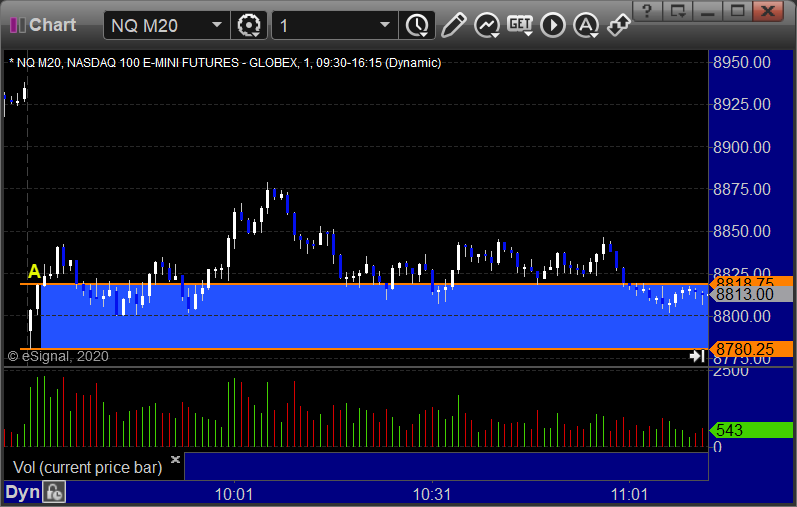Click the lock icon next to Dyn
The width and height of the screenshot is (797, 507).
tap(54, 492)
